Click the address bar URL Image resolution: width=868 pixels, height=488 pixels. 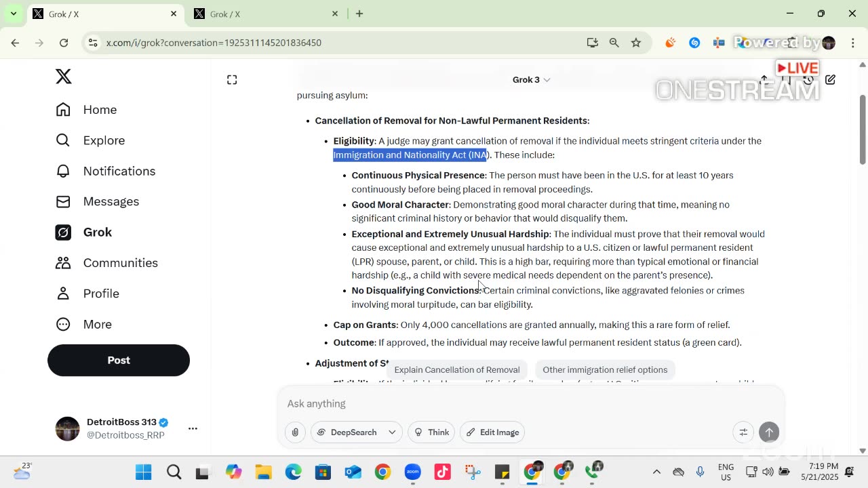click(x=214, y=43)
